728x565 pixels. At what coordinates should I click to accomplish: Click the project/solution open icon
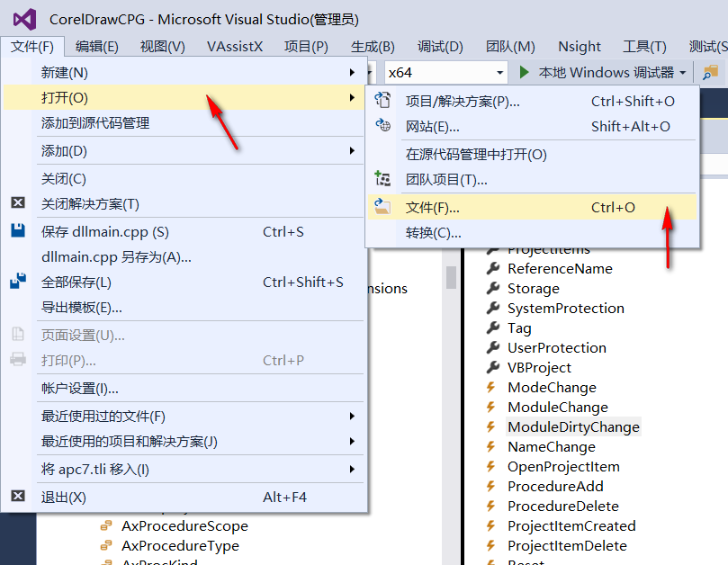pos(383,100)
